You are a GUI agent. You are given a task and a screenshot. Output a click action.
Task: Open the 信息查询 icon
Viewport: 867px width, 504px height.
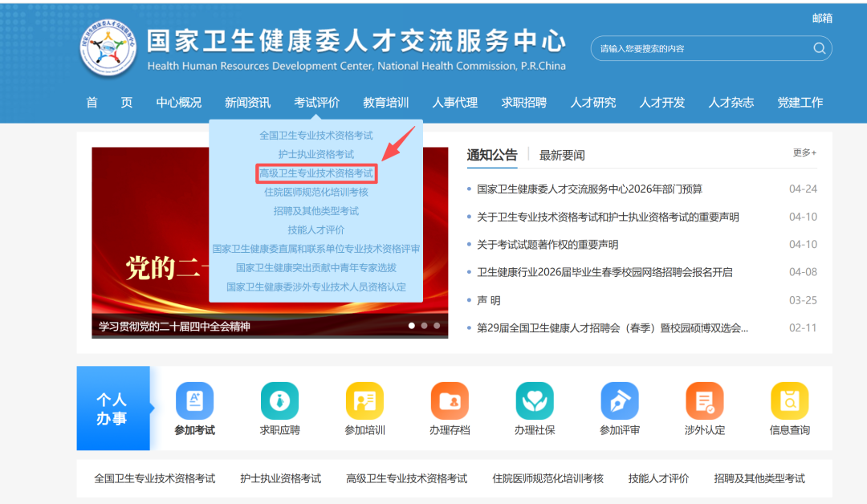790,400
